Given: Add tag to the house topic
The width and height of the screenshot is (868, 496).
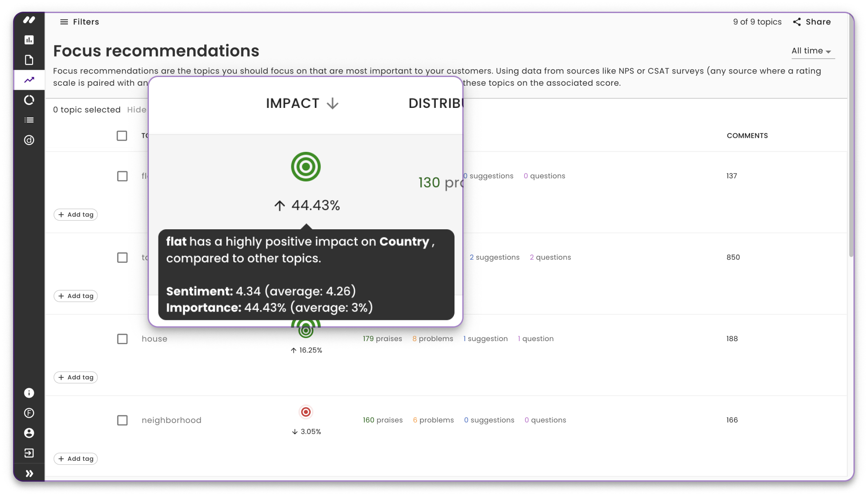Looking at the screenshot, I should (x=76, y=377).
